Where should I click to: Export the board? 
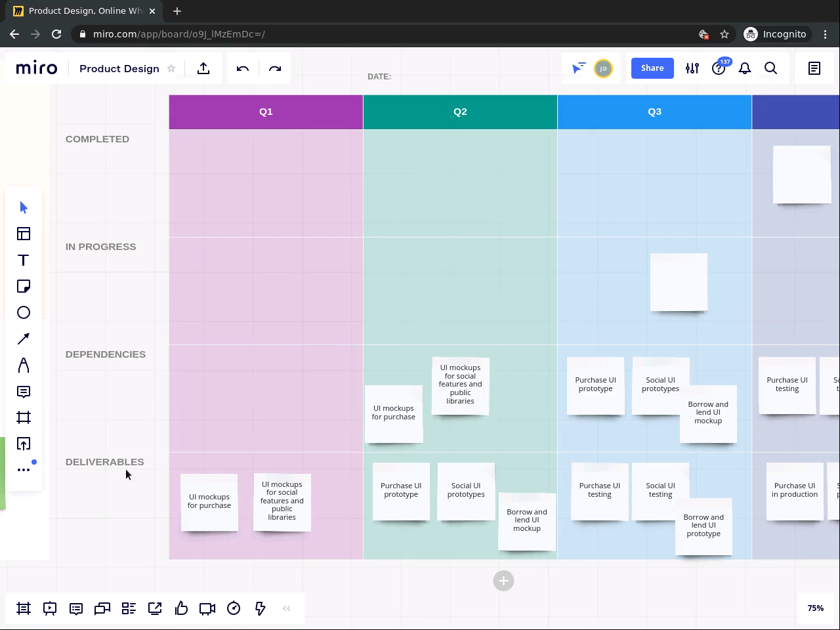click(203, 68)
